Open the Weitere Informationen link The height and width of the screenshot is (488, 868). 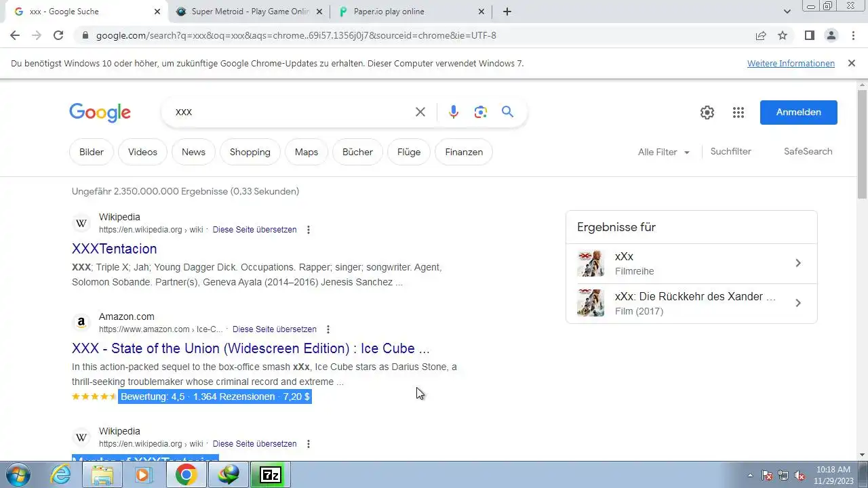pyautogui.click(x=791, y=63)
